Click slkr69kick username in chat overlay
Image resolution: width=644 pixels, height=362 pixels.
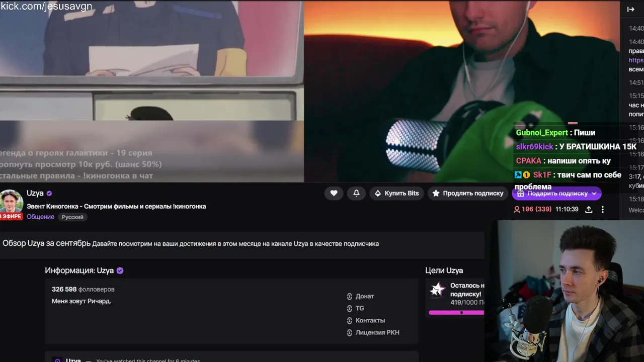(534, 147)
